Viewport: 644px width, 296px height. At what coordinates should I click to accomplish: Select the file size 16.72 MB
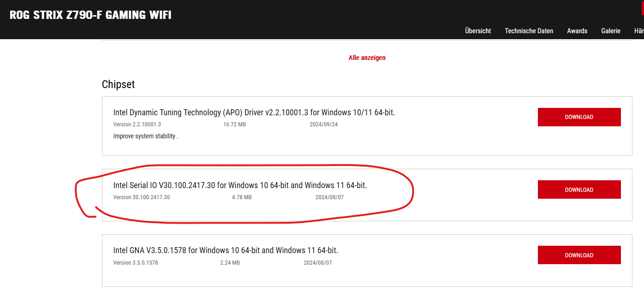click(x=234, y=124)
